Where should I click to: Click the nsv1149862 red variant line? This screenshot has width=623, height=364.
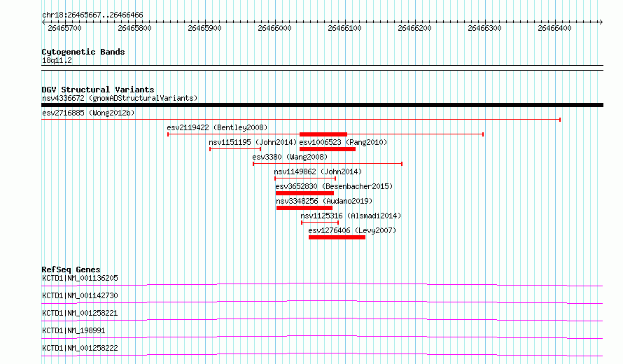305,178
